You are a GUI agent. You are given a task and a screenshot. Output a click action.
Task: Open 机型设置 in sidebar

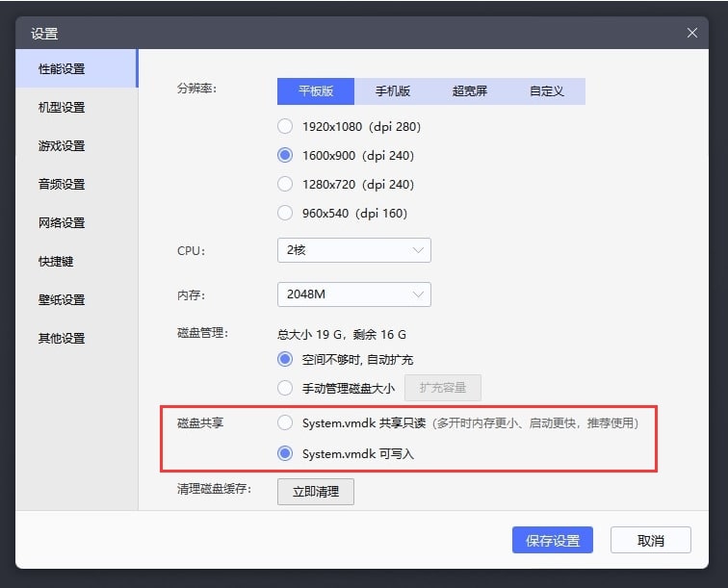62,108
